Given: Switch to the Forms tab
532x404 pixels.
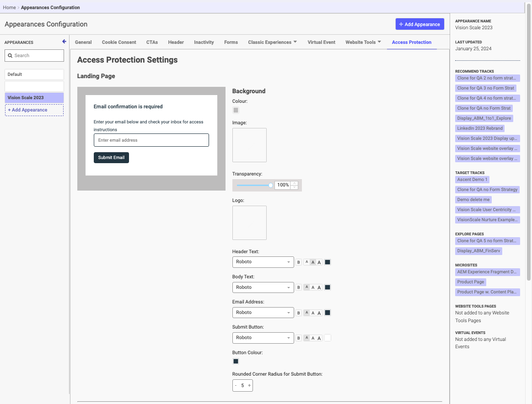Looking at the screenshot, I should (231, 42).
